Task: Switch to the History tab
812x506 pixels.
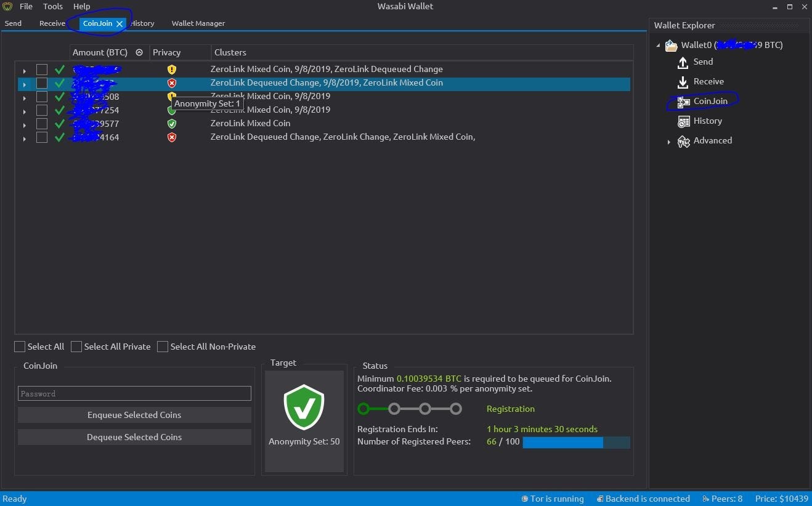Action: 143,23
